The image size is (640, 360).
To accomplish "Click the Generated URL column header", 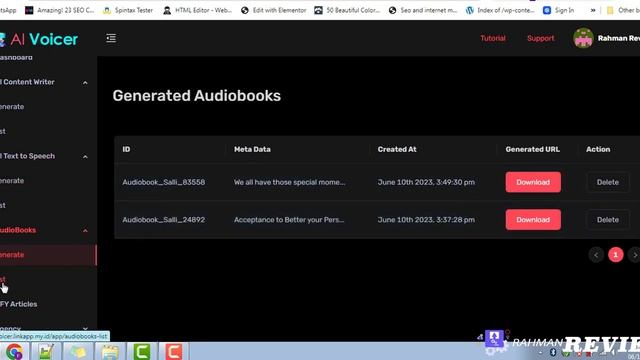I will 533,149.
